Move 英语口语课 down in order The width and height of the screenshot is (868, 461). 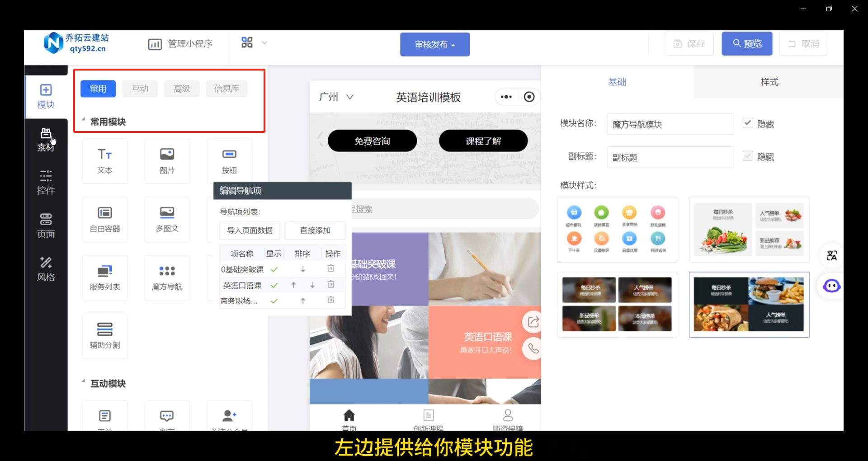click(312, 285)
